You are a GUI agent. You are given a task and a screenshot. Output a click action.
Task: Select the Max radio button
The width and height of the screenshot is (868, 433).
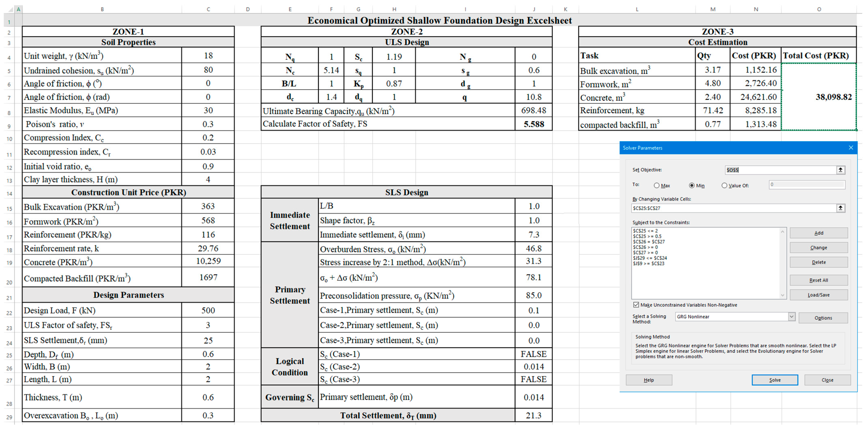pyautogui.click(x=656, y=185)
